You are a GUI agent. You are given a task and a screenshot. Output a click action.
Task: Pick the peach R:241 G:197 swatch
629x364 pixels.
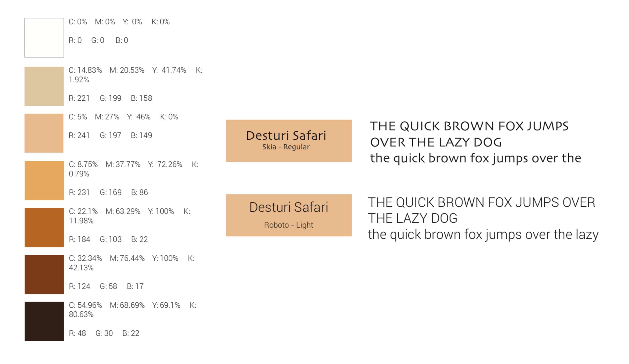44,133
